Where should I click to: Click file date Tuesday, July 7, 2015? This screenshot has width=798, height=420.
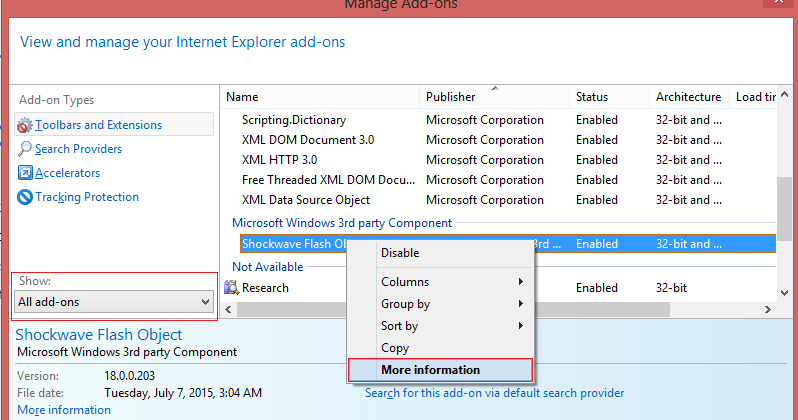(x=183, y=393)
